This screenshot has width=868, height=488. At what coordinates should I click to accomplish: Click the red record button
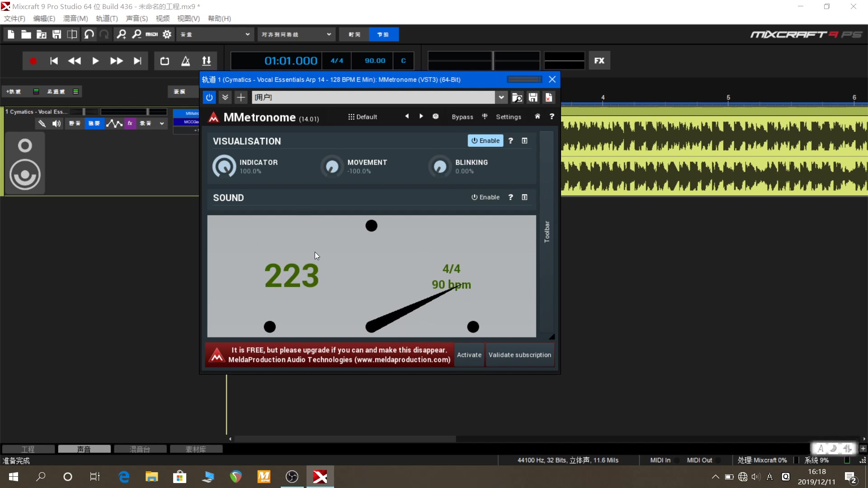(x=33, y=61)
